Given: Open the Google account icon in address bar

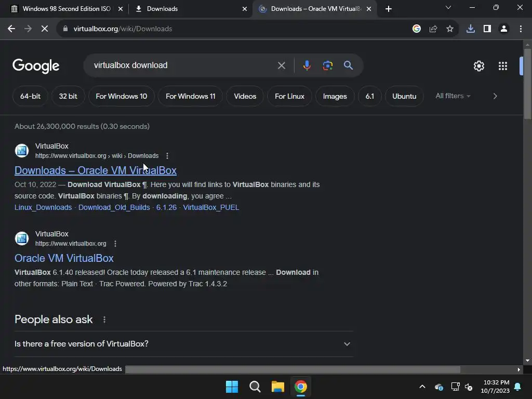Looking at the screenshot, I should coord(416,29).
